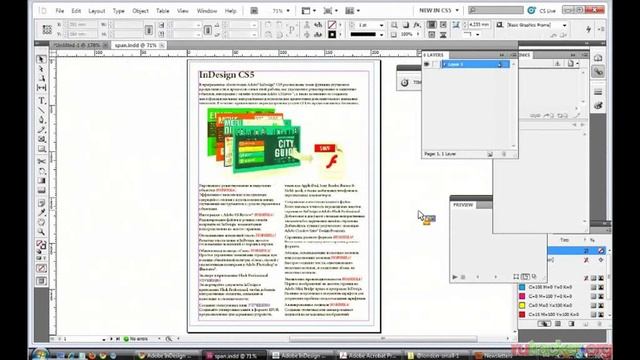Click Go to Bridge icon in application bar
The width and height of the screenshot is (640, 360).
click(x=254, y=11)
